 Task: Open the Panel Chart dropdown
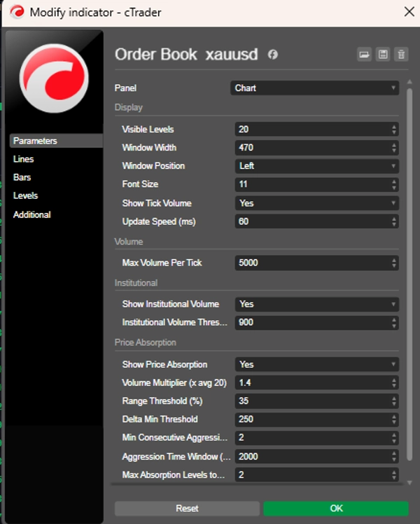click(314, 88)
